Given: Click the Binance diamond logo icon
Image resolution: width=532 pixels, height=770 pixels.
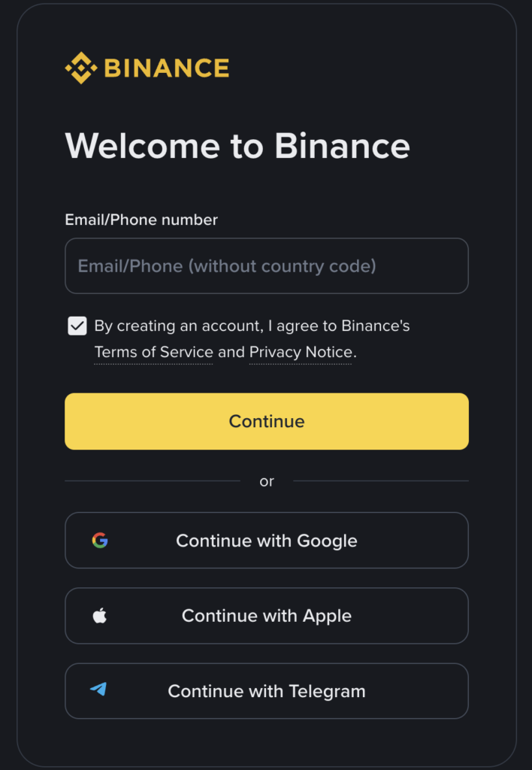Looking at the screenshot, I should pyautogui.click(x=82, y=66).
